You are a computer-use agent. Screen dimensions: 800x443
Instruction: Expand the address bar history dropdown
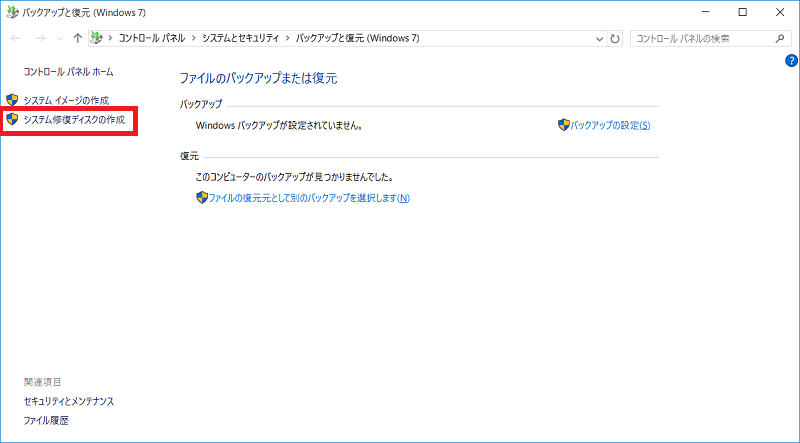(x=600, y=39)
